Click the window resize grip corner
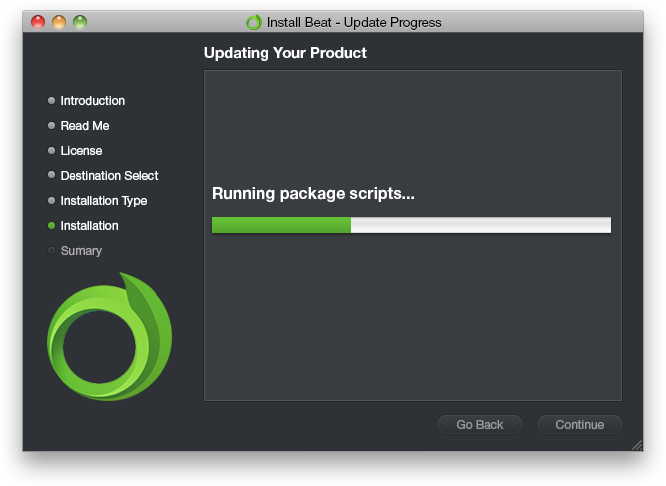 pyautogui.click(x=636, y=445)
